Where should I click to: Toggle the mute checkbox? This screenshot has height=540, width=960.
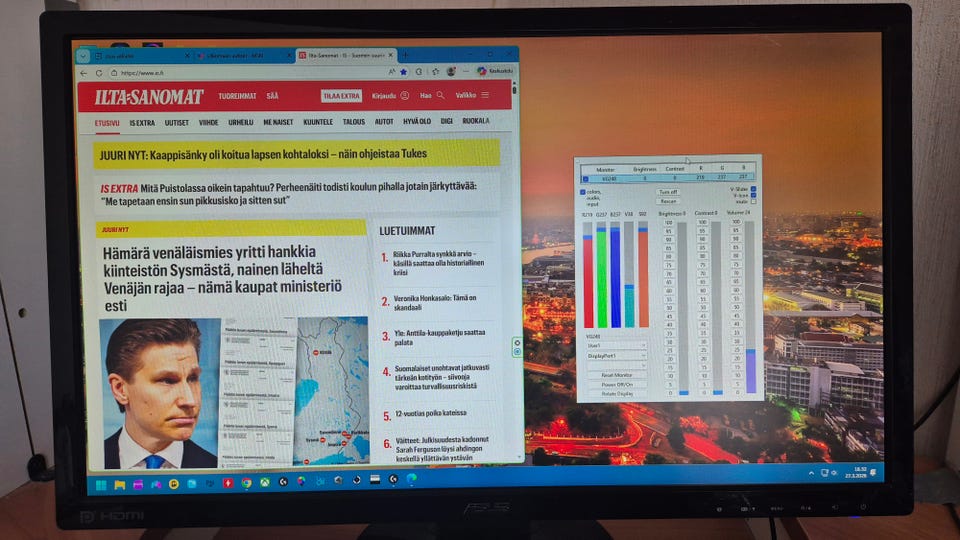tap(753, 201)
